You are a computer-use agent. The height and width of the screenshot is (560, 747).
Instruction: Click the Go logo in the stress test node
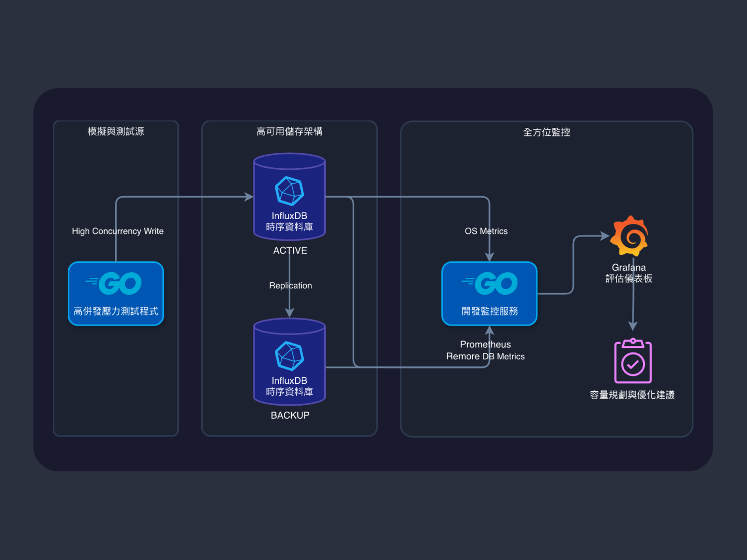116,283
